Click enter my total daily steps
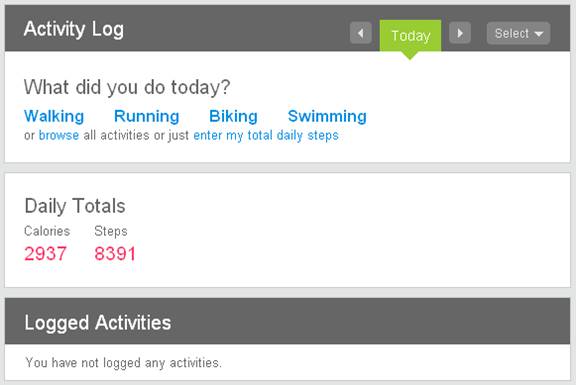Image resolution: width=576 pixels, height=385 pixels. click(266, 136)
